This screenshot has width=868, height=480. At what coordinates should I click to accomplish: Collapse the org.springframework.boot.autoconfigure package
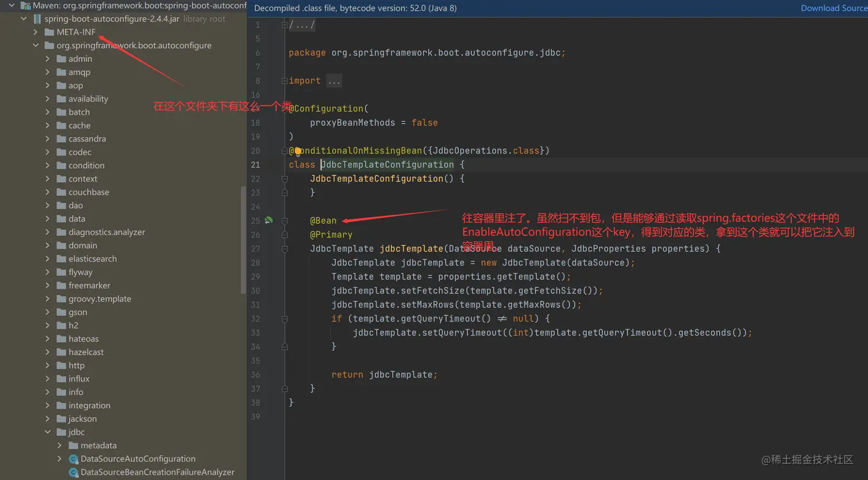click(x=36, y=45)
